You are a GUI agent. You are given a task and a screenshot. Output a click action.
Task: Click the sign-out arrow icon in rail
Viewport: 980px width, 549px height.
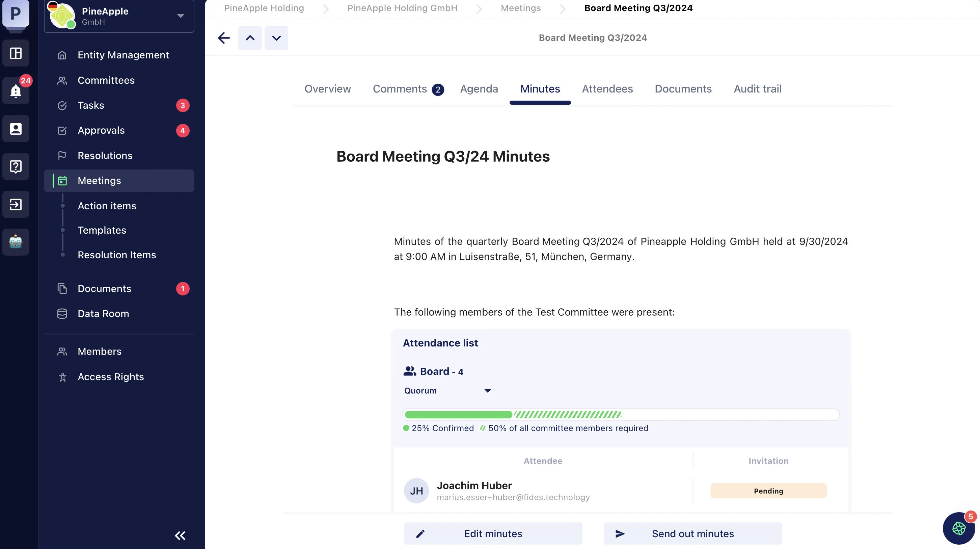tap(16, 205)
